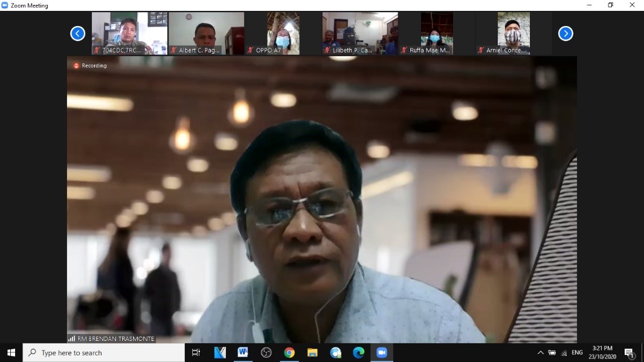Click muted mic icon on Arniel Conce...

pyautogui.click(x=480, y=50)
